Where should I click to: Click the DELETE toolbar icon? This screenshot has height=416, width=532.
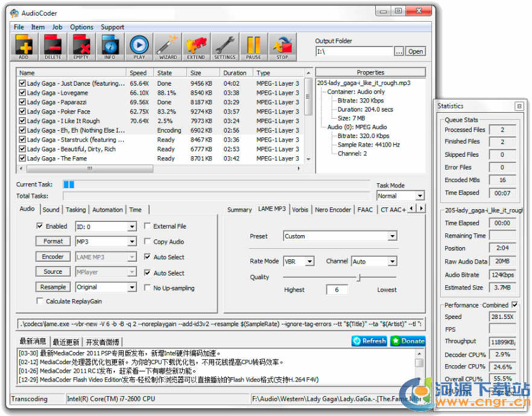(x=53, y=47)
